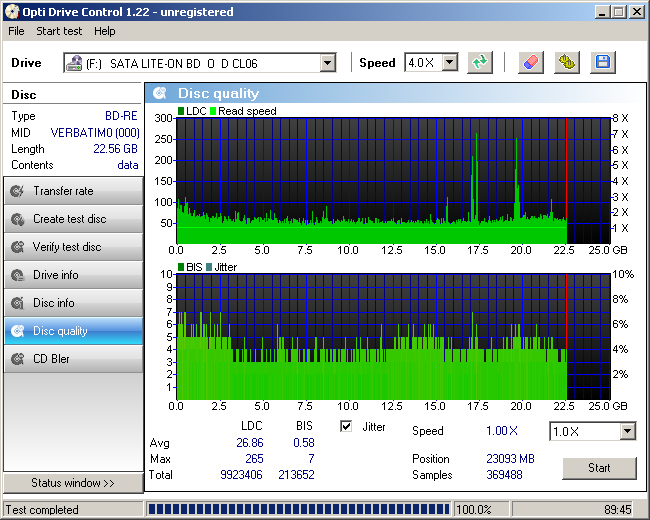The width and height of the screenshot is (650, 520).
Task: Click the LDC max value 265
Action: [254, 459]
